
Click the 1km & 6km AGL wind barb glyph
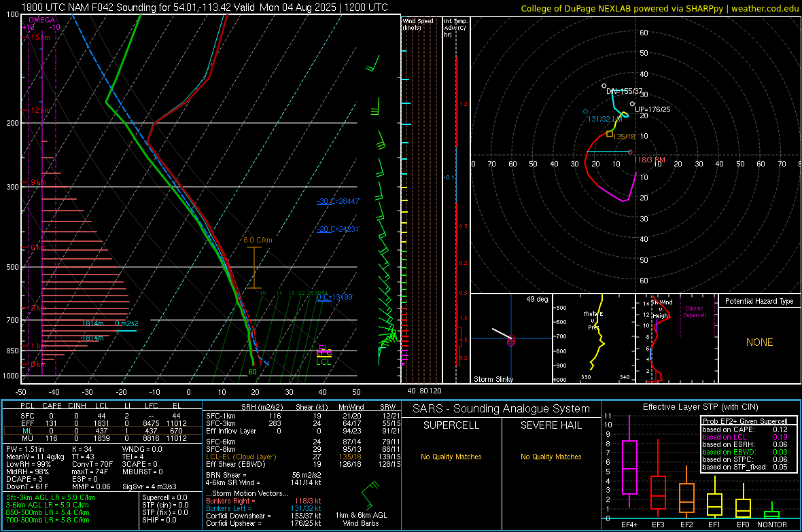[x=370, y=495]
